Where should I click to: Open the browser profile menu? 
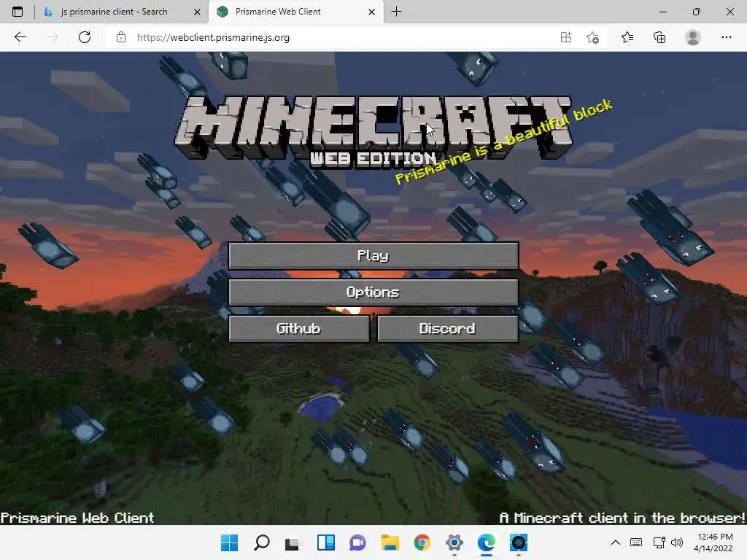[x=693, y=37]
